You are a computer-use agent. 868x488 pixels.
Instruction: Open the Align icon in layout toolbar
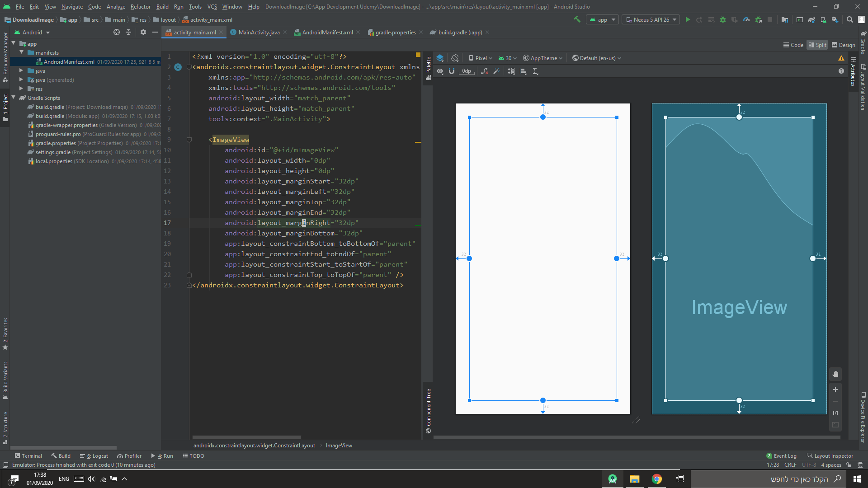(524, 71)
